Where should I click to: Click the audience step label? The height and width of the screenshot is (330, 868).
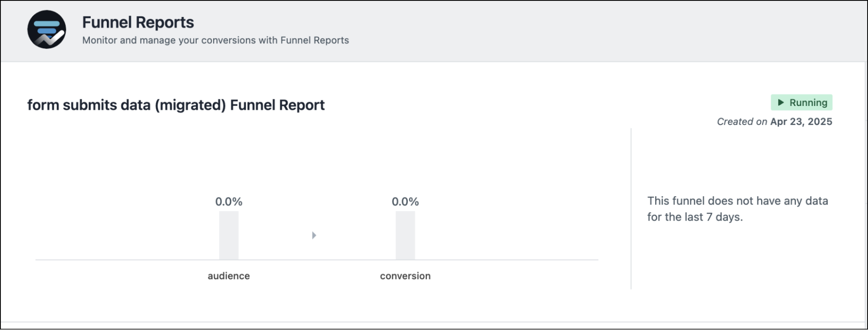[x=229, y=276]
